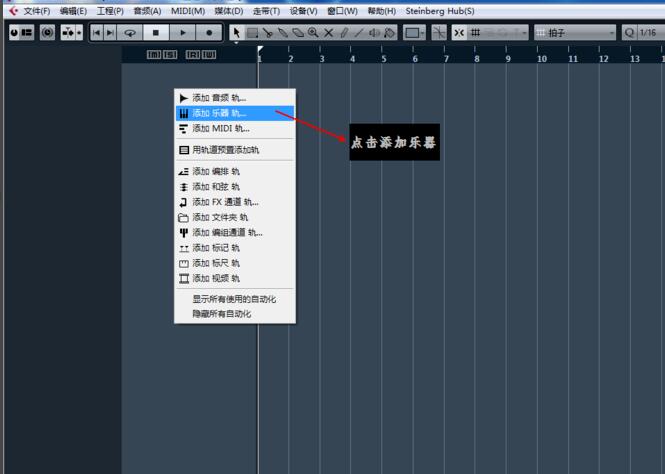Open the 窗口(W) menu
The width and height of the screenshot is (665, 474).
coord(342,11)
